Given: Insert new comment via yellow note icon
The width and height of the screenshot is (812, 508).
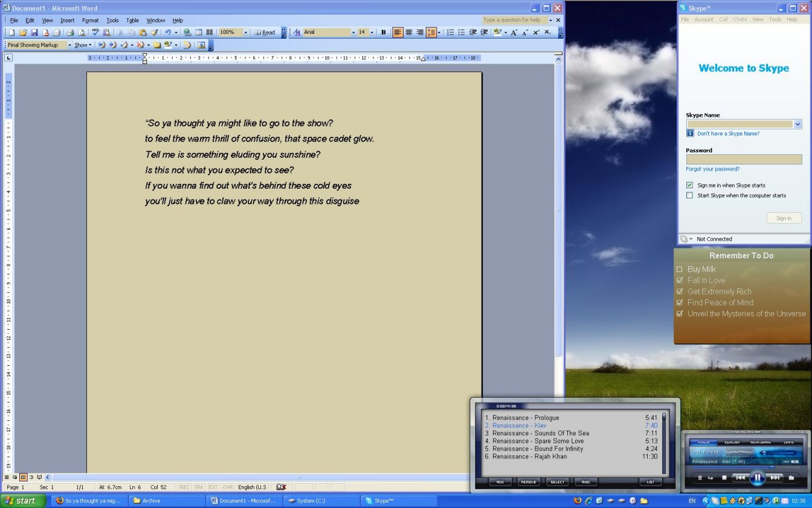Looking at the screenshot, I should tap(157, 45).
